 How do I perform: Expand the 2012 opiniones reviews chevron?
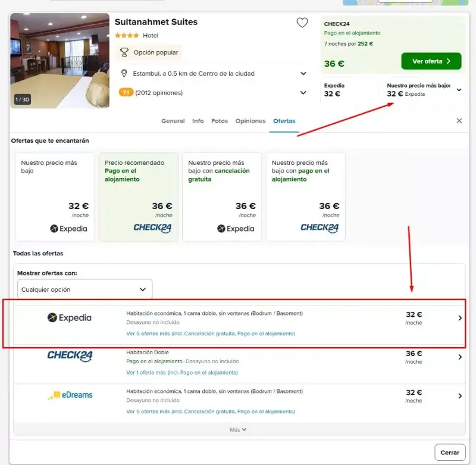point(303,92)
